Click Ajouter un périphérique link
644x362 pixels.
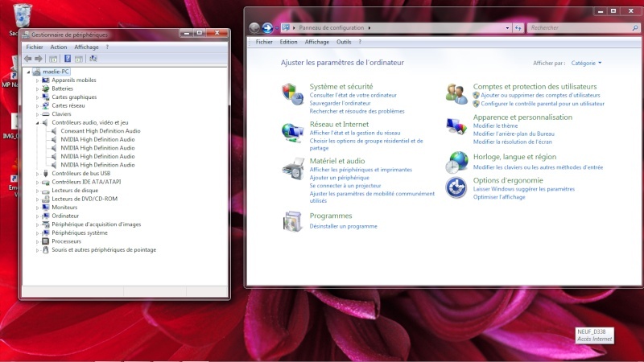click(x=339, y=178)
